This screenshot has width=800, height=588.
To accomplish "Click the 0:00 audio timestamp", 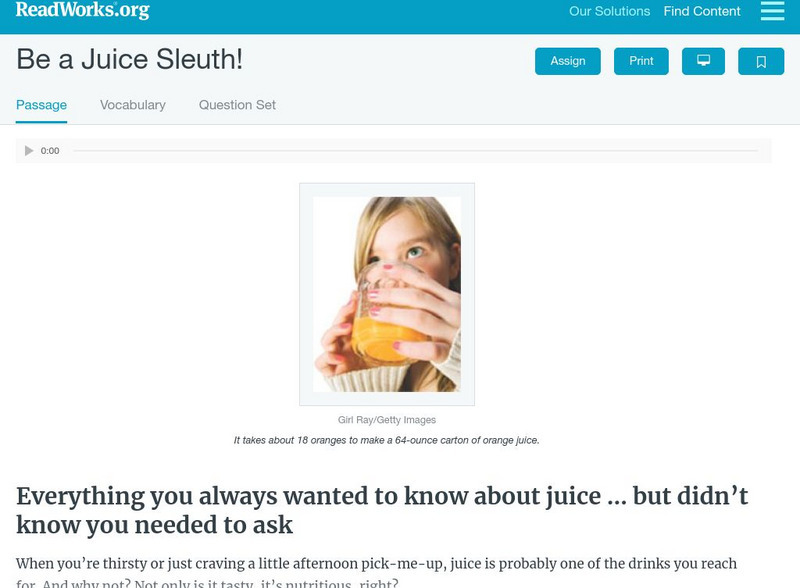I will point(48,151).
